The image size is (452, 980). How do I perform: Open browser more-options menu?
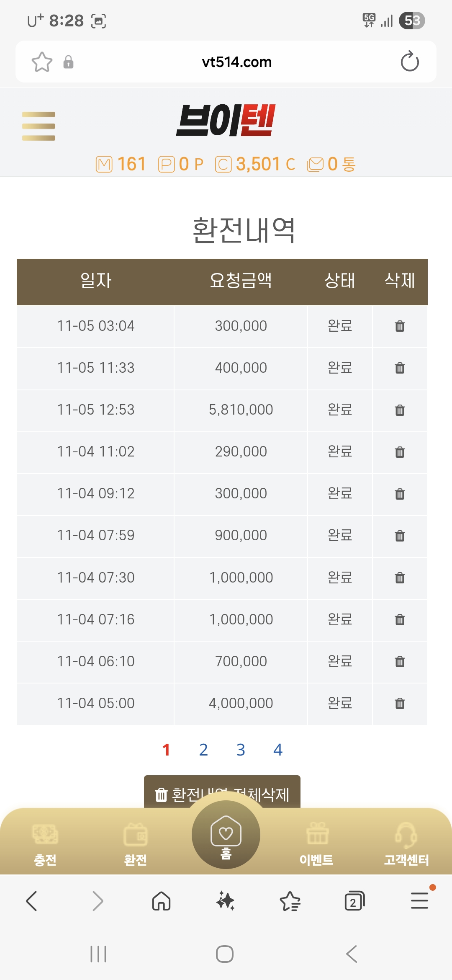(419, 900)
